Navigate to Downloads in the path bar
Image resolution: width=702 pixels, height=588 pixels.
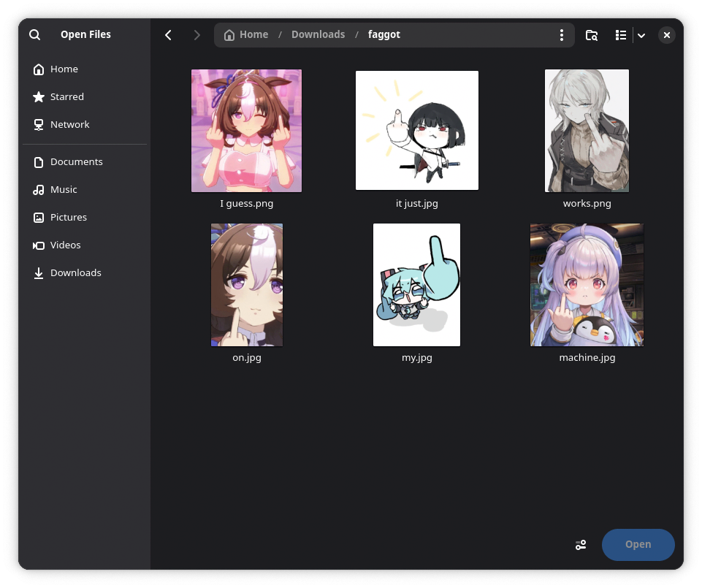pos(318,34)
